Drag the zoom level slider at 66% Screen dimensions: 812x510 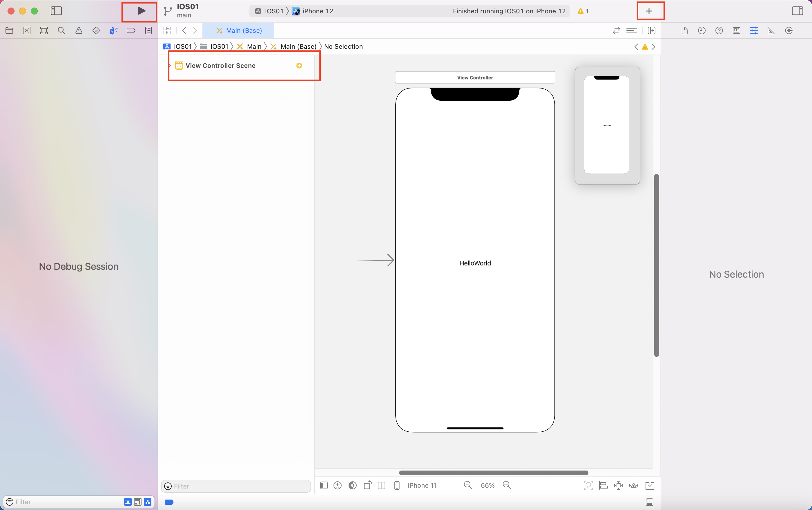[487, 485]
